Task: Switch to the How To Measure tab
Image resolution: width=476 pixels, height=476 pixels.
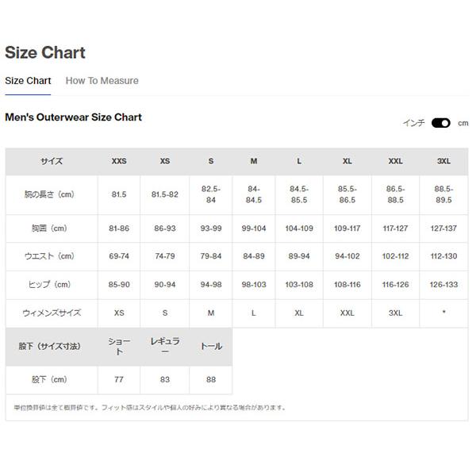Action: point(102,81)
